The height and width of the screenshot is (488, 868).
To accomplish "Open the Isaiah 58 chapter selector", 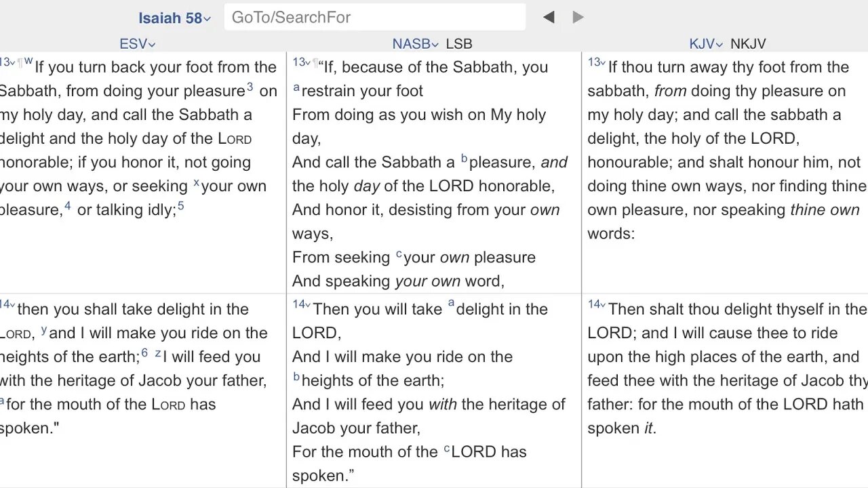I will (174, 18).
